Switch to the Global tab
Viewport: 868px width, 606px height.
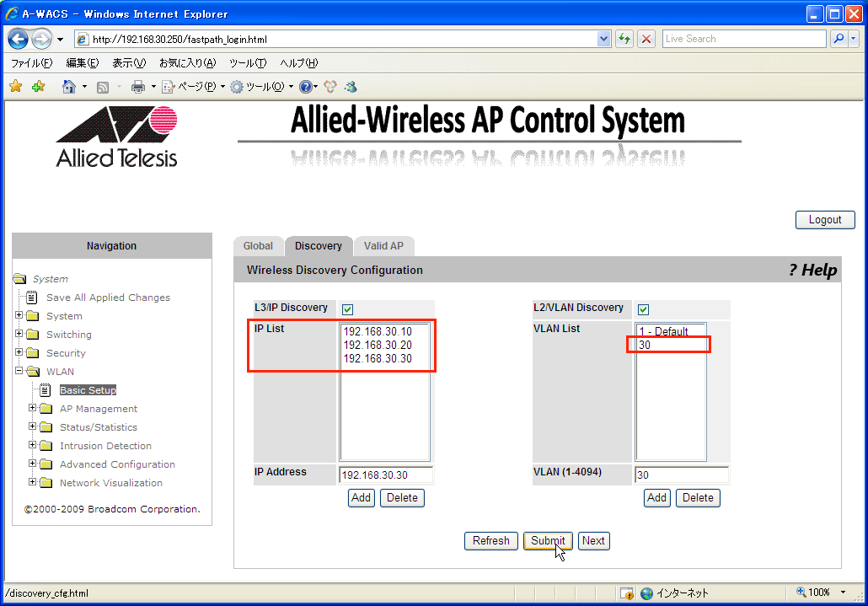[x=258, y=246]
